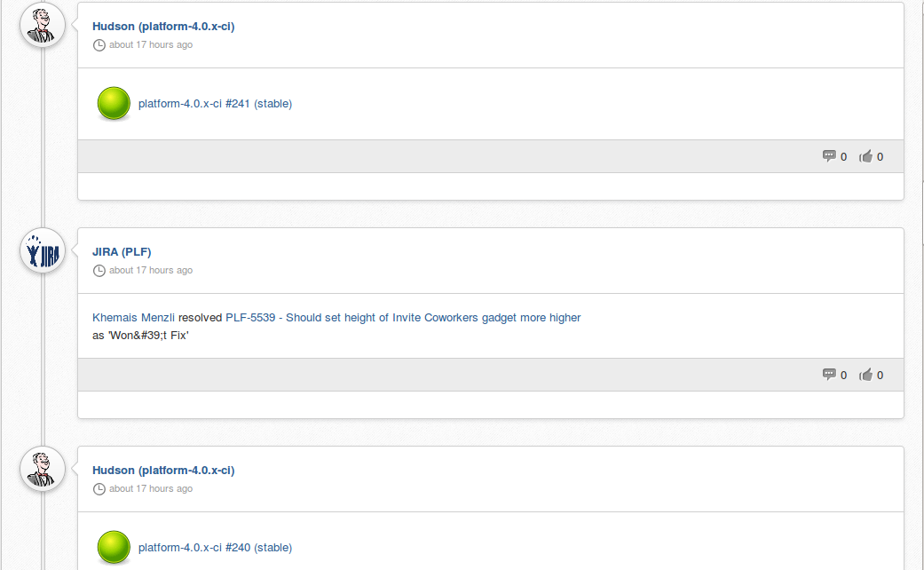924x570 pixels.
Task: Open comments on the JIRA PLF activity
Action: (834, 375)
